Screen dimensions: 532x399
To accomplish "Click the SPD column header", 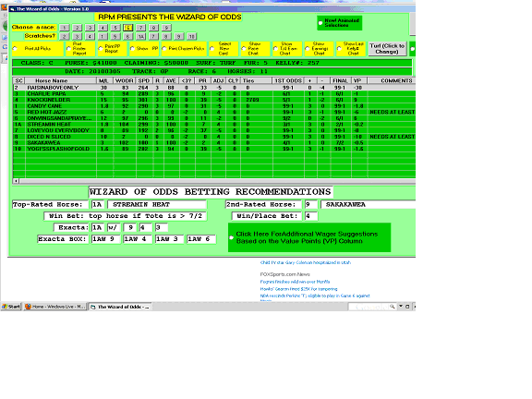I will point(144,80).
